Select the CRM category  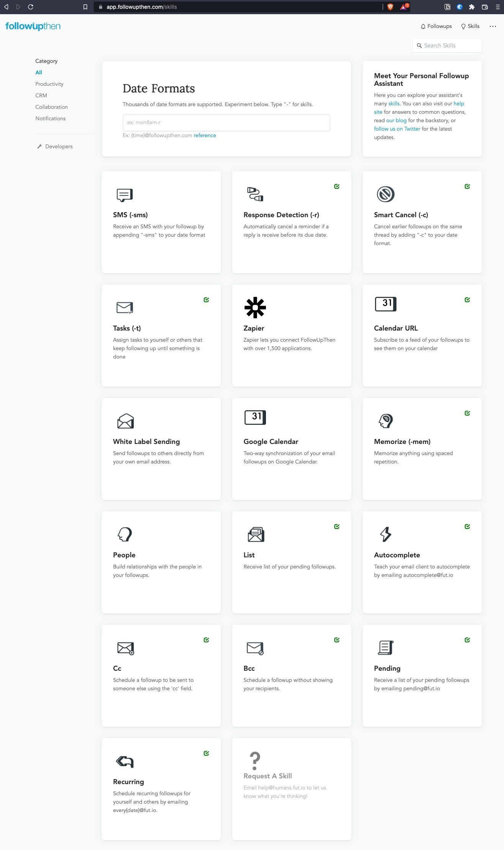(41, 95)
